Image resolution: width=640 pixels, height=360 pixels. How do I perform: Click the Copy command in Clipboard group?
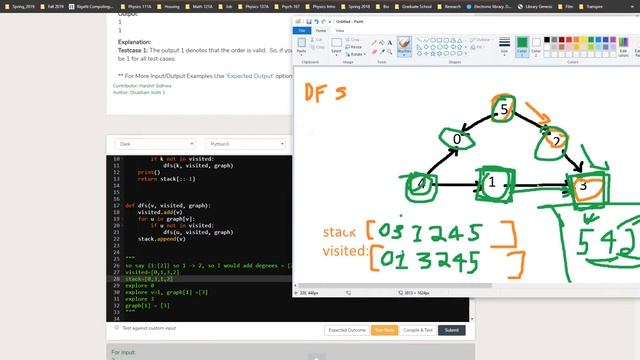(317, 47)
